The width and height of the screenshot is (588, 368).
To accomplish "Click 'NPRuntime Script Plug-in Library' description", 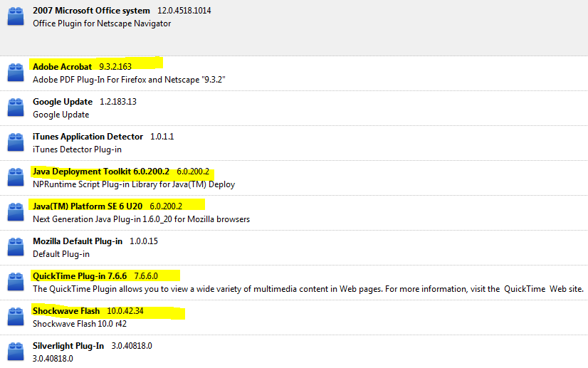I will (x=134, y=184).
